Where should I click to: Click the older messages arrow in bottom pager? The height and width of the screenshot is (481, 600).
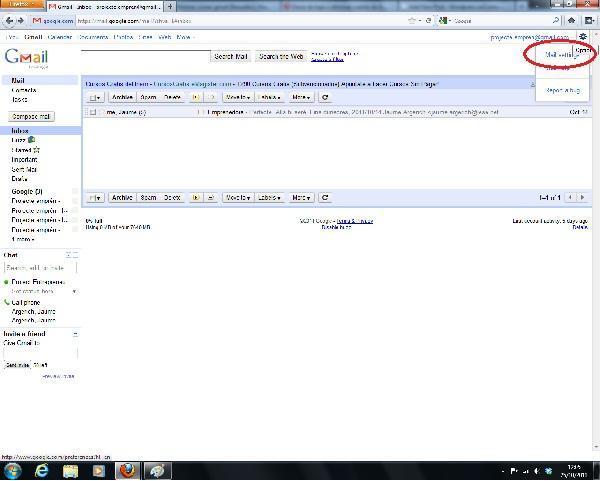582,198
